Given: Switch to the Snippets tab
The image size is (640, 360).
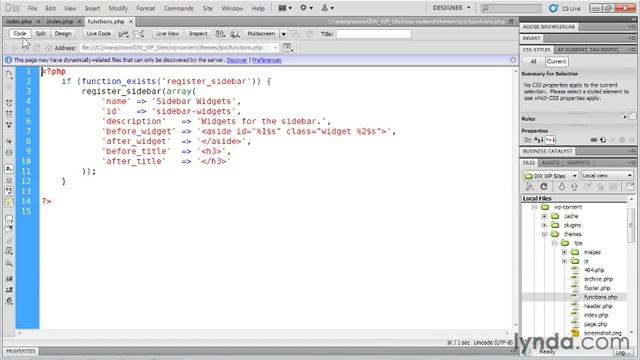Looking at the screenshot, I should [578, 163].
